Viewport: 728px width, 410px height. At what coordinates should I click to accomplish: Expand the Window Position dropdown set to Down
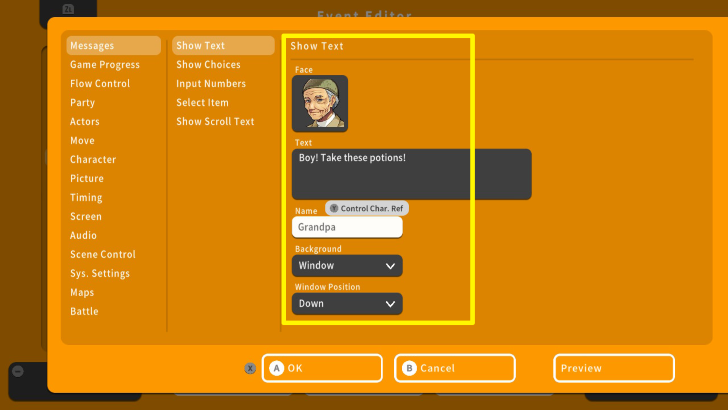(347, 304)
